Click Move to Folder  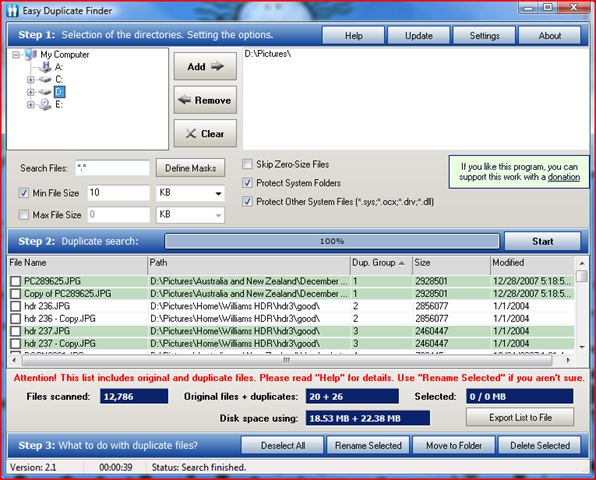454,445
